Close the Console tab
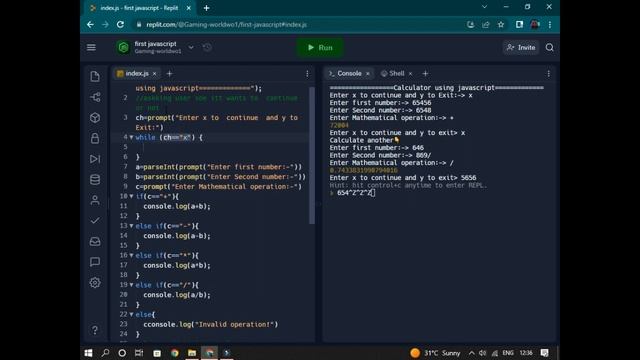640x360 pixels. (368, 73)
